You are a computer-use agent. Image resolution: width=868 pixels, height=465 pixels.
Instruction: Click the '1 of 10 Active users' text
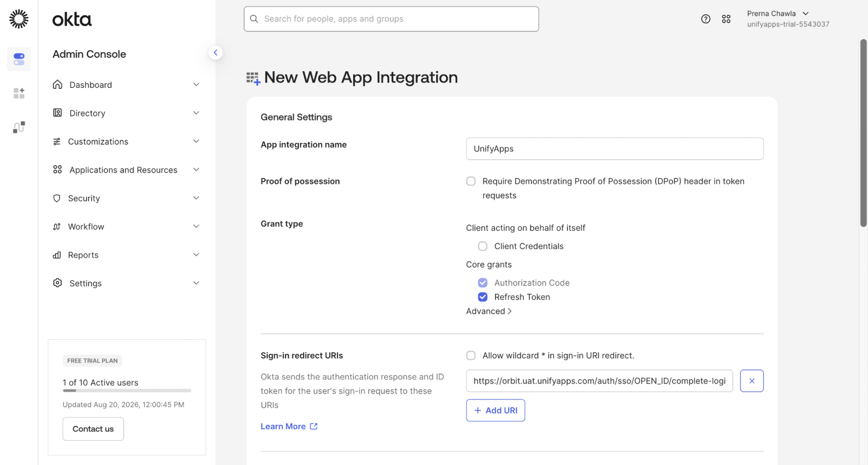point(100,383)
